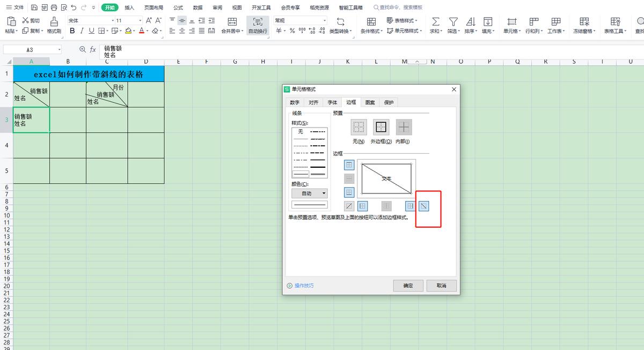
Task: Click the Bold icon in the ribbon
Action: tap(72, 31)
